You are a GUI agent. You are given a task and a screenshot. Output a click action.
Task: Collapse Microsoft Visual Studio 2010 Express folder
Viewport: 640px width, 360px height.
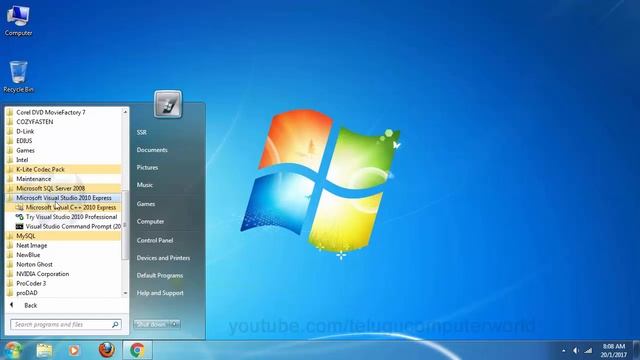[x=64, y=198]
